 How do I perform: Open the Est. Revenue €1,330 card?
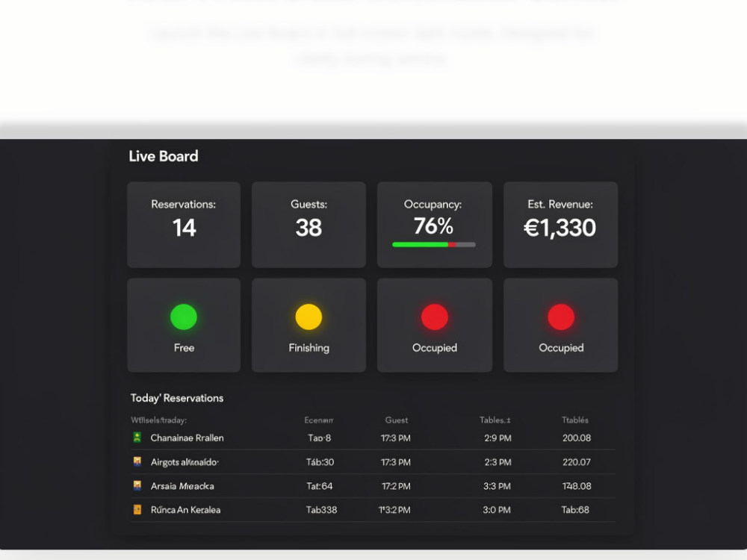coord(561,224)
